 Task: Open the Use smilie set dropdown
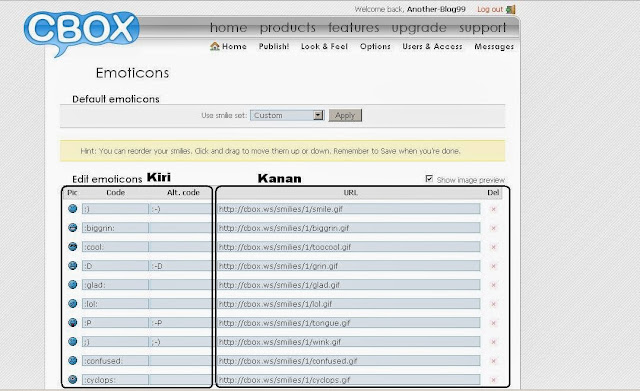[x=287, y=116]
